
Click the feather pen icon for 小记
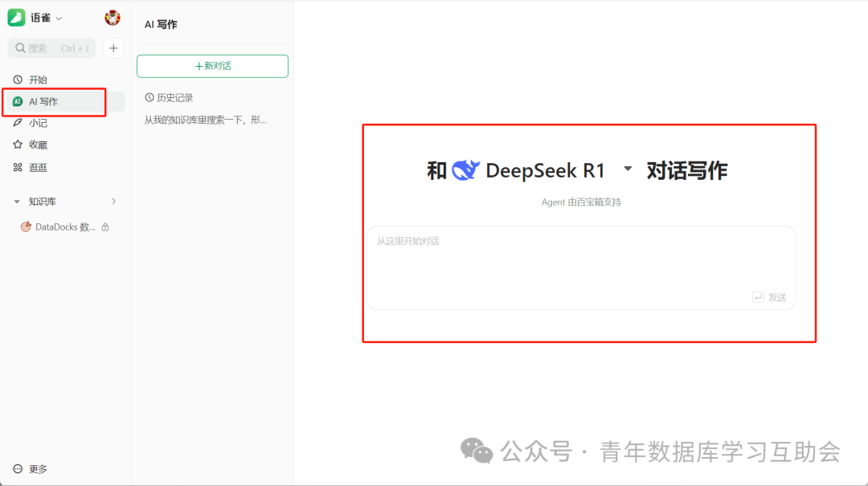pos(18,123)
